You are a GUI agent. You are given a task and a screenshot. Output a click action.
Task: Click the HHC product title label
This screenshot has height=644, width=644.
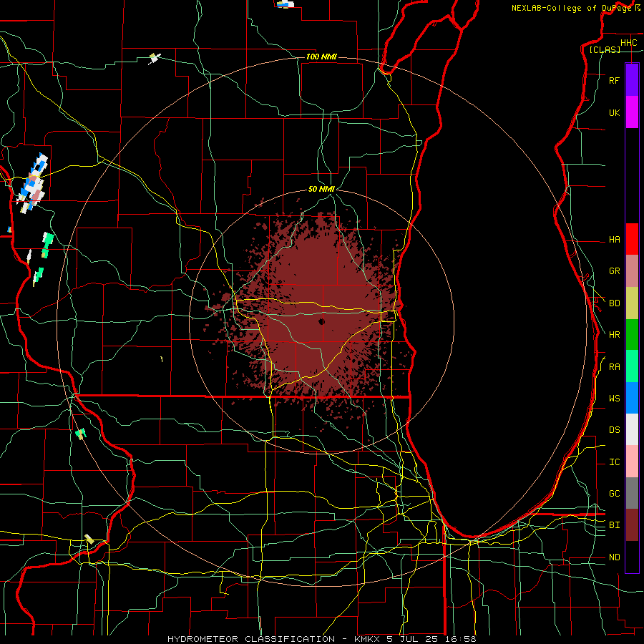coord(628,42)
